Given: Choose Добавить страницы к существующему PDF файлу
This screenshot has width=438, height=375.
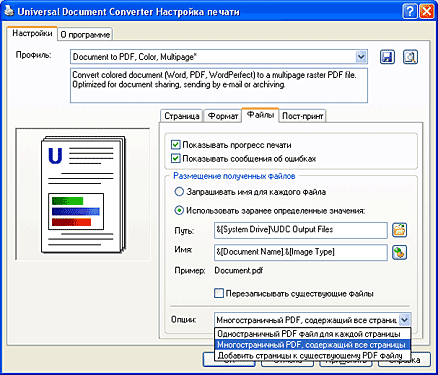Looking at the screenshot, I should tap(313, 356).
